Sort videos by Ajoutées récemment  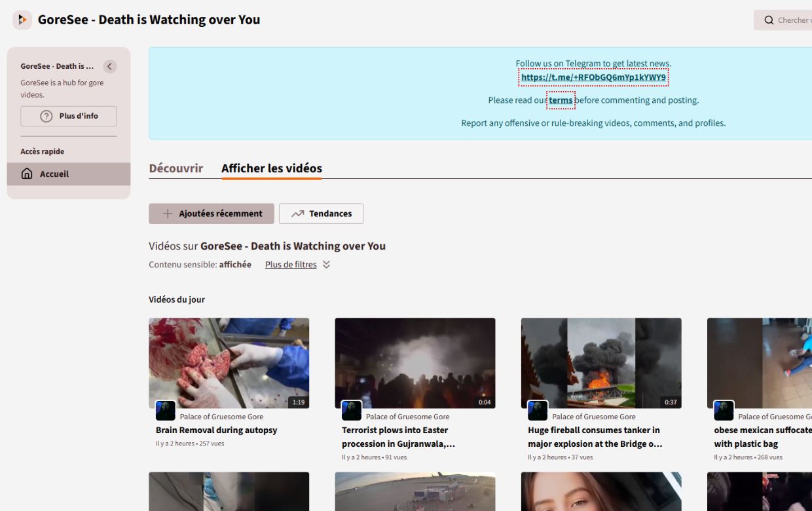click(212, 214)
